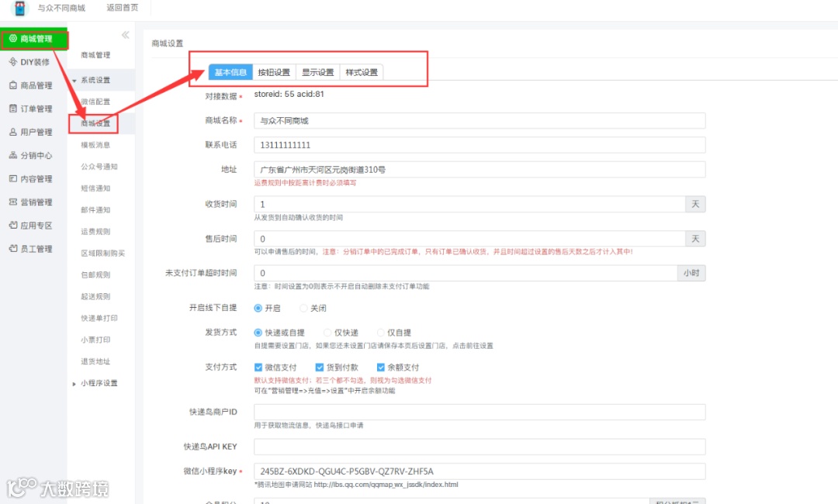The width and height of the screenshot is (838, 504).
Task: Click the 商城名称 input field
Action: click(480, 121)
